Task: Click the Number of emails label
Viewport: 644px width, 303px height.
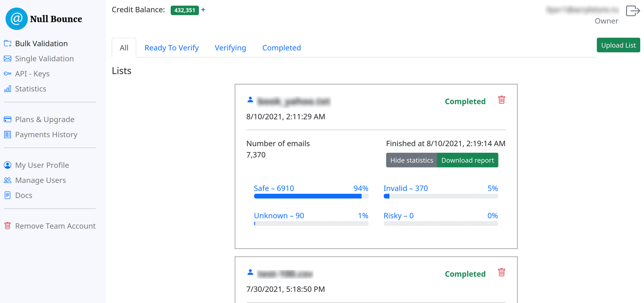Action: (x=278, y=143)
